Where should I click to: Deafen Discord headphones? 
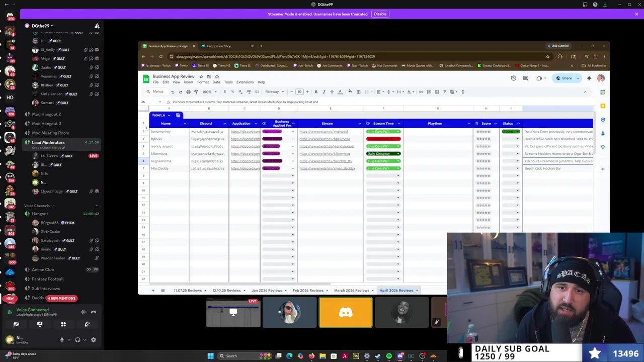pos(77,340)
